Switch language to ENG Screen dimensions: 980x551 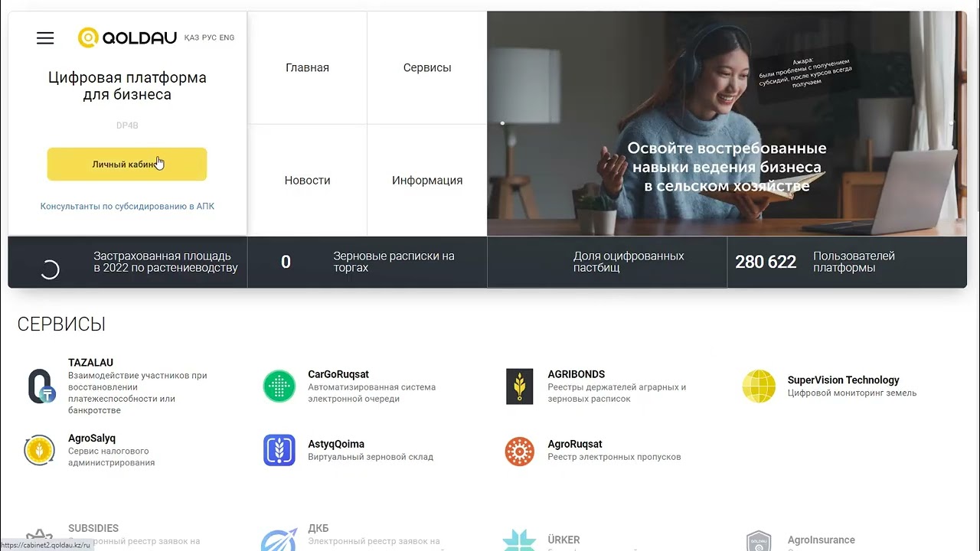tap(227, 37)
